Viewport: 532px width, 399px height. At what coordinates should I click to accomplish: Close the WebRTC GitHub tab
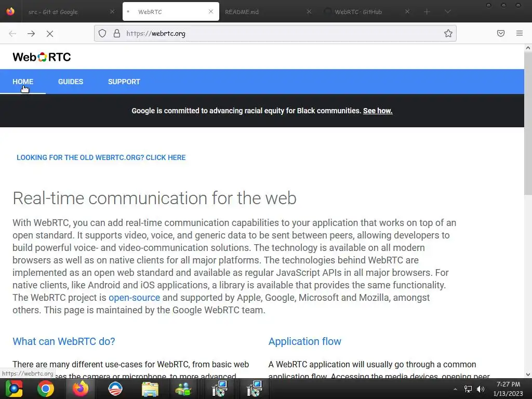pyautogui.click(x=407, y=11)
